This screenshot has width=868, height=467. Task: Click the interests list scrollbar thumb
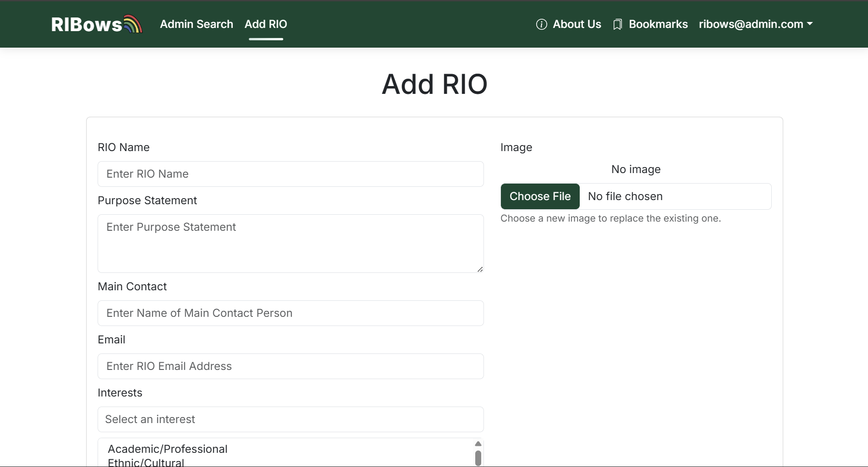tap(478, 458)
